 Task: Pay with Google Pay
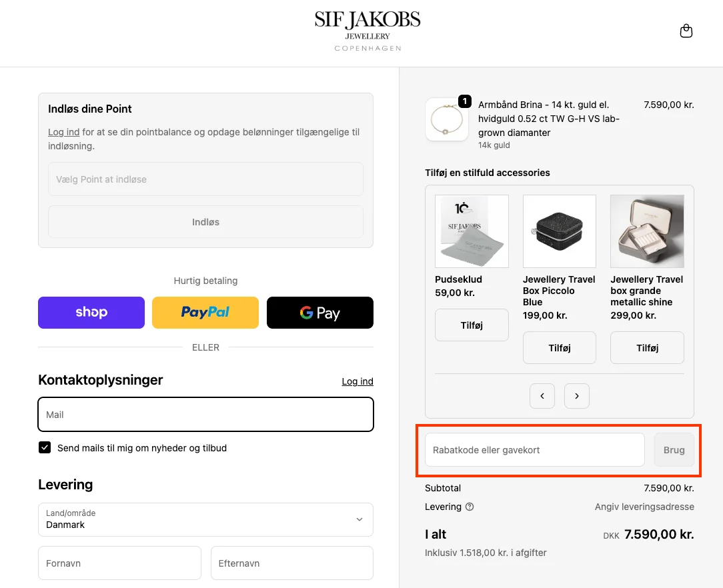click(x=319, y=312)
